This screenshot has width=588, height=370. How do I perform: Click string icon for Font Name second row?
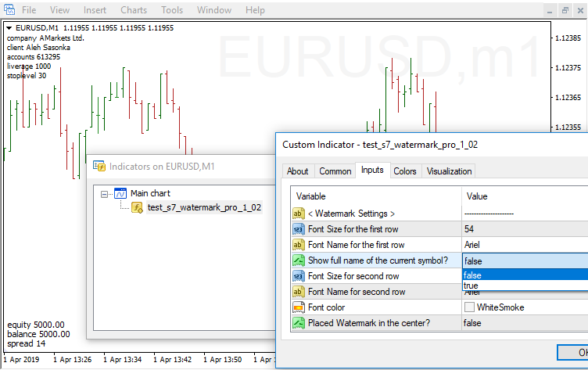click(299, 292)
